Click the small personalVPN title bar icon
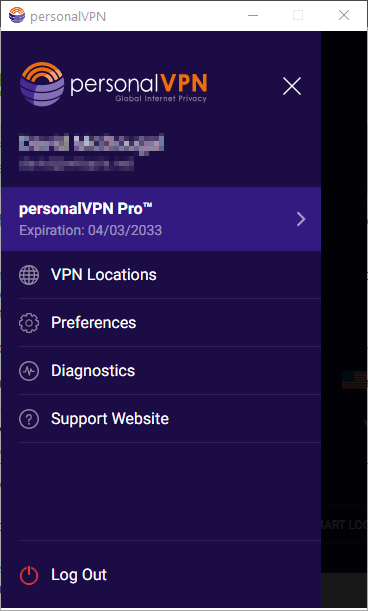Viewport: 368px width, 611px height. coord(17,16)
